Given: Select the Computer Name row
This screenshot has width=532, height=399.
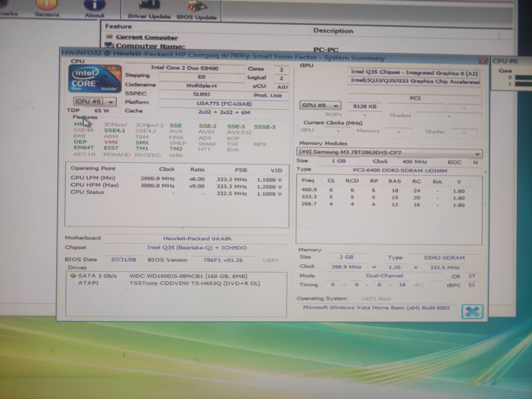Looking at the screenshot, I should click(x=150, y=46).
